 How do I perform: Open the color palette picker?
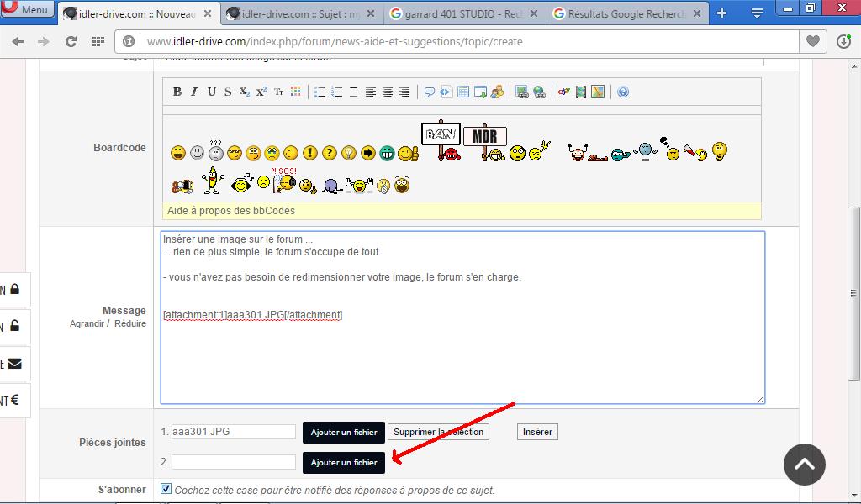(x=295, y=92)
